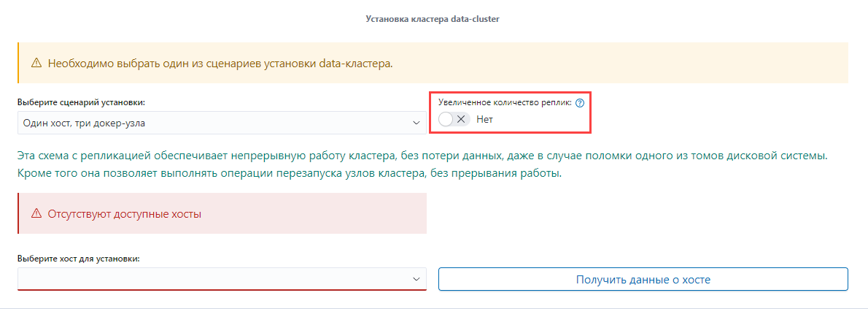Click the 'Нет' label beside the switch
Viewport: 868px width, 309px height.
(x=484, y=119)
